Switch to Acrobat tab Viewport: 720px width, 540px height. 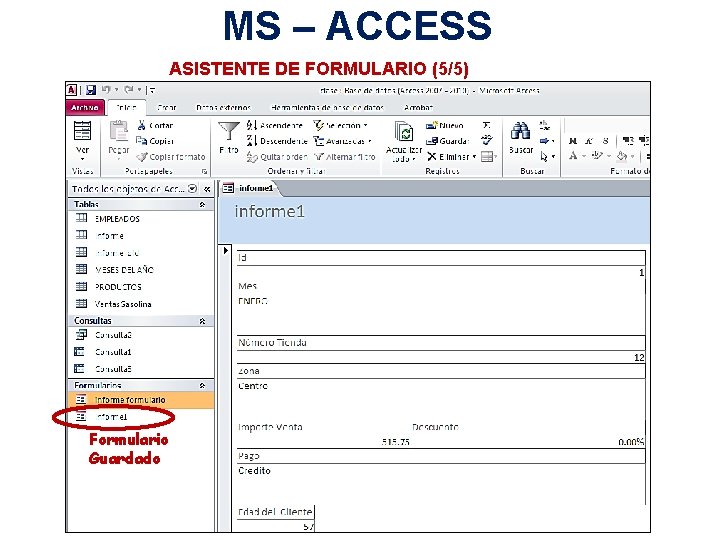[x=418, y=107]
